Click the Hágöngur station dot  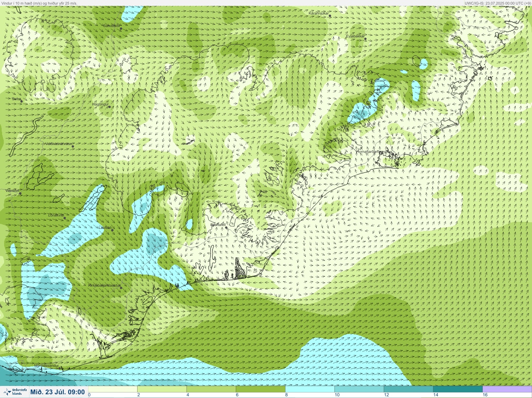pyautogui.click(x=110, y=107)
